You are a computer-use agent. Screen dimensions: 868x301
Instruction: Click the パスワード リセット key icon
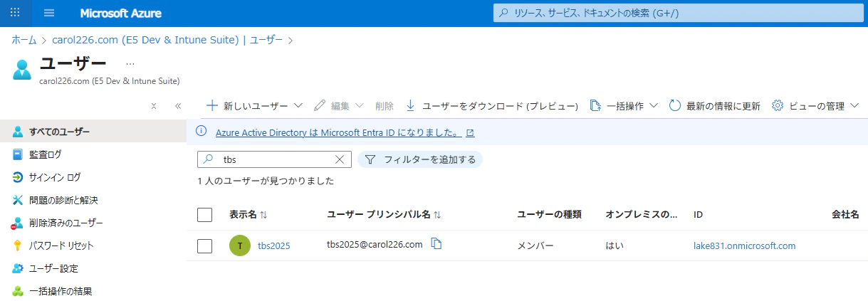[18, 245]
